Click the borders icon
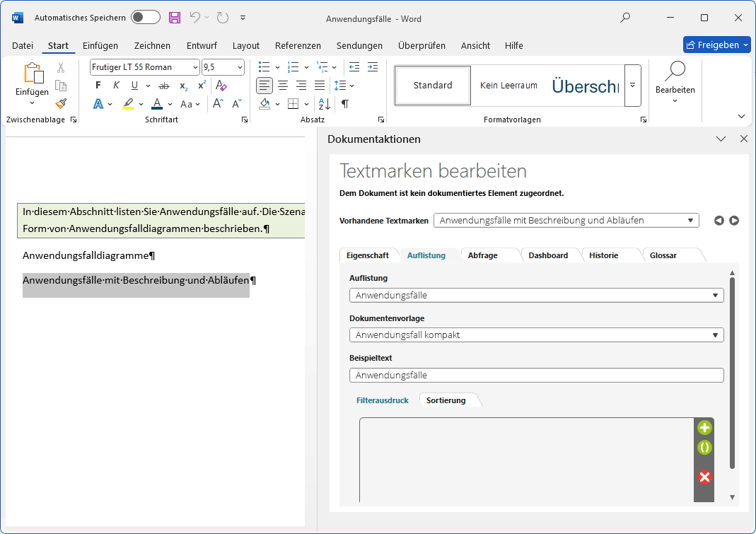This screenshot has height=534, width=756. tap(293, 104)
